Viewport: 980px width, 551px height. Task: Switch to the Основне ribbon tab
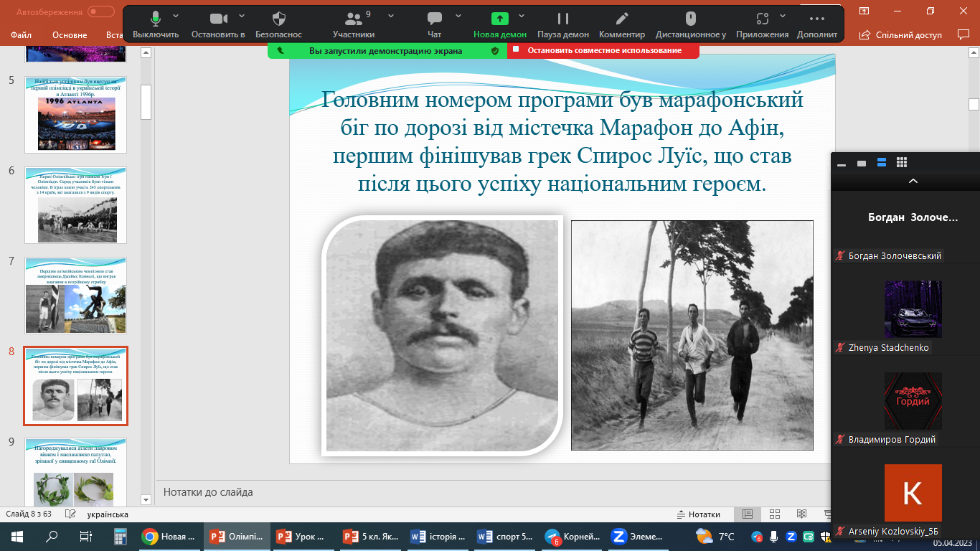pos(70,34)
